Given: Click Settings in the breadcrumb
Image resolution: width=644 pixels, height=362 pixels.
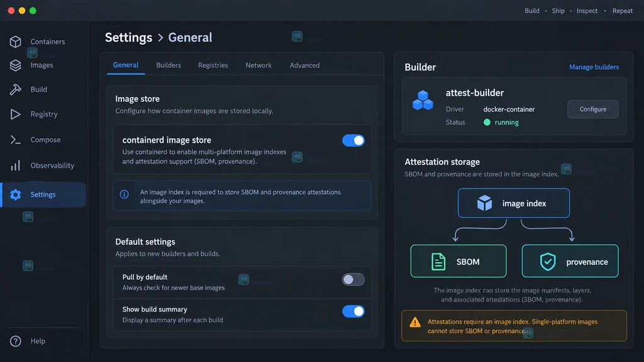Looking at the screenshot, I should pos(128,37).
